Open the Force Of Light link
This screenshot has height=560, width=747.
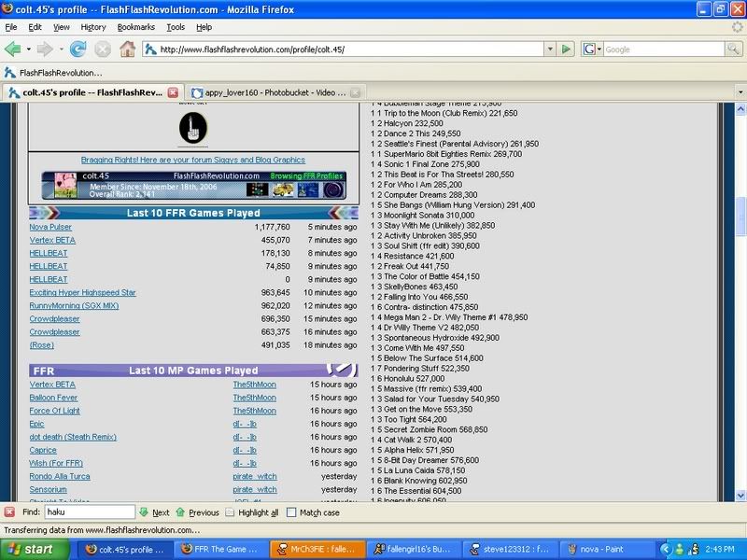[x=55, y=411]
